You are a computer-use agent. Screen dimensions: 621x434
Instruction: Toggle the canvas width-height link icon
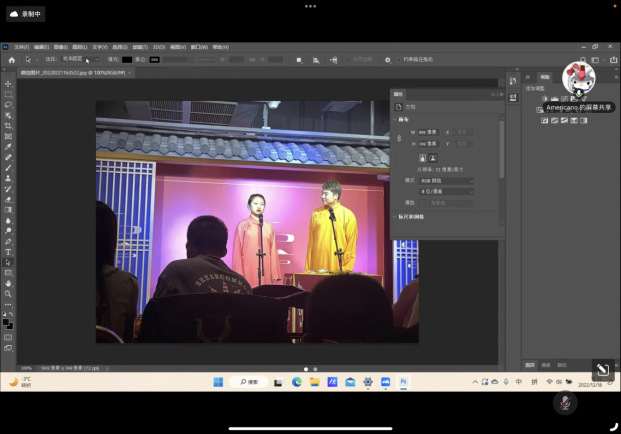coord(400,137)
